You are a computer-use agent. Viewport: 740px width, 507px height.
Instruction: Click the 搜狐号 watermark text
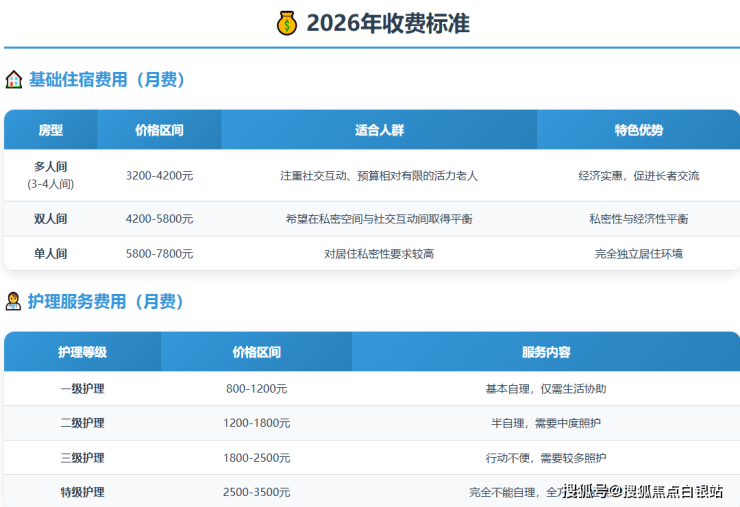click(x=588, y=491)
